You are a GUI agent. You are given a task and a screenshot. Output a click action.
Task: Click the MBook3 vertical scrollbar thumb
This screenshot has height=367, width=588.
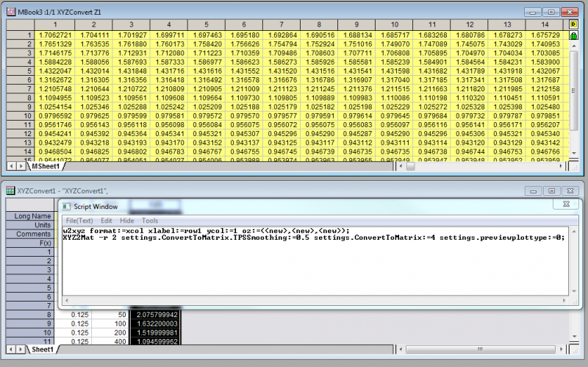tap(574, 90)
